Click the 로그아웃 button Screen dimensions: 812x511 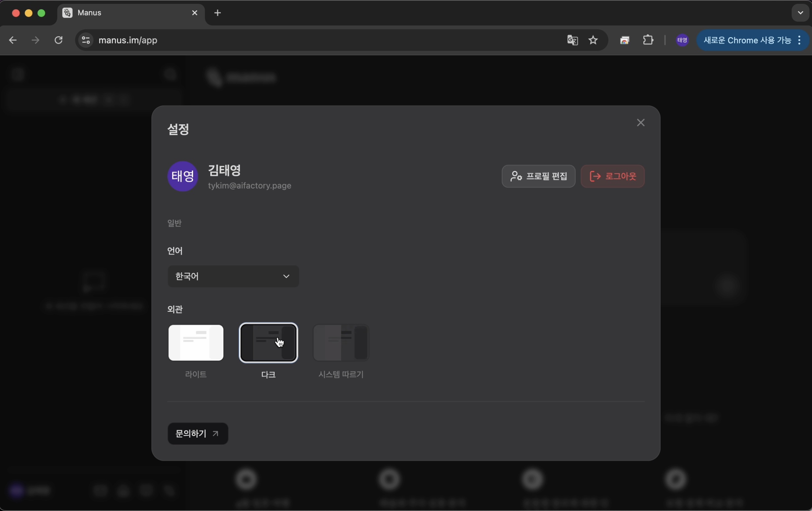click(x=612, y=176)
